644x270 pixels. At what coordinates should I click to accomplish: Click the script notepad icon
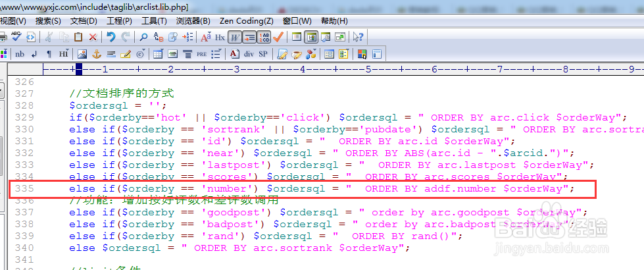pos(282,54)
